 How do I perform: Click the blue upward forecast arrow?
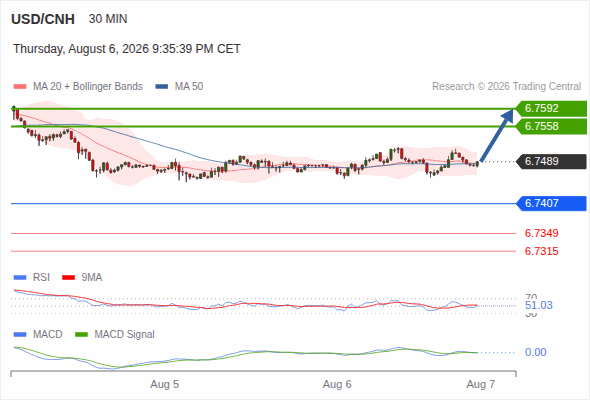pyautogui.click(x=497, y=135)
